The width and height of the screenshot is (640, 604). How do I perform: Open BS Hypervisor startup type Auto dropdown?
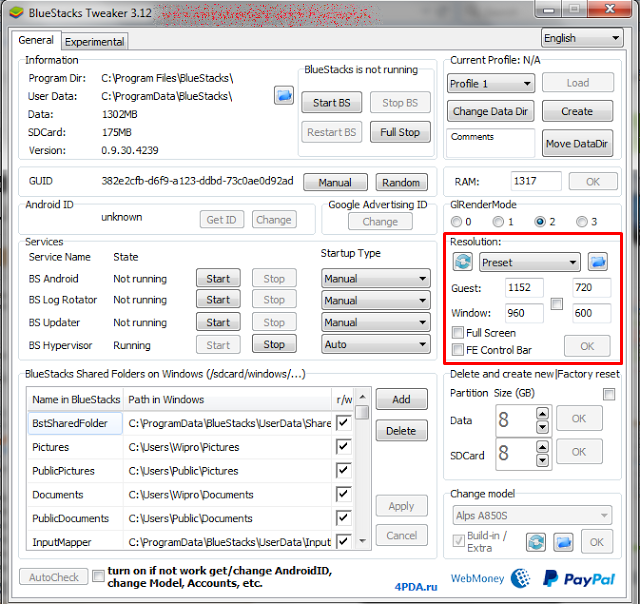click(x=376, y=344)
